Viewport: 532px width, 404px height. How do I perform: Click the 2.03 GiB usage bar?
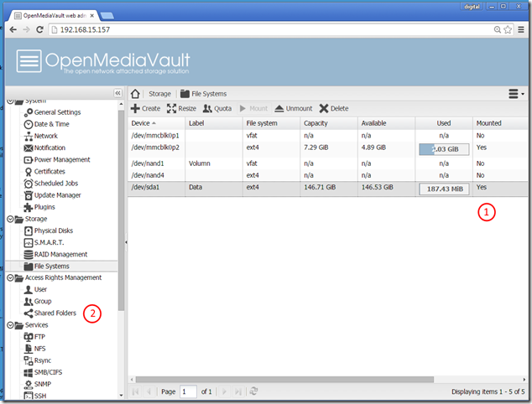pos(444,149)
